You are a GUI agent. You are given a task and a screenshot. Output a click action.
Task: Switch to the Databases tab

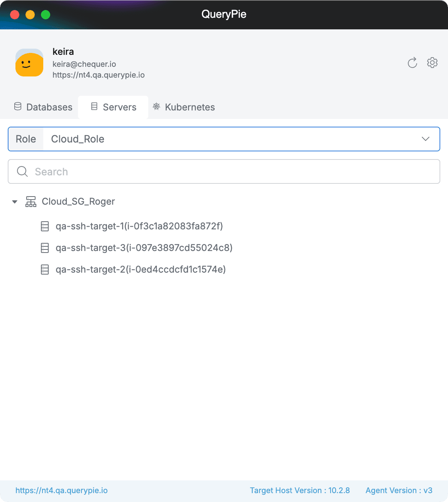coord(43,107)
